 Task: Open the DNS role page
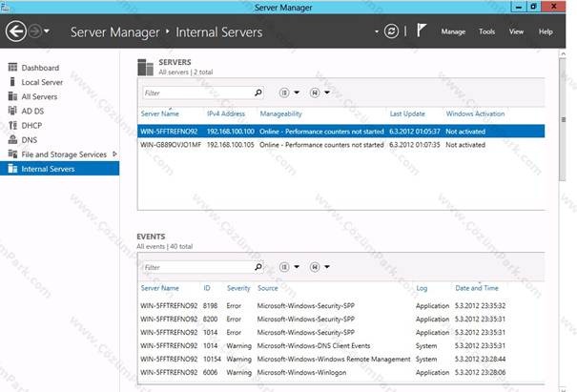pos(29,140)
